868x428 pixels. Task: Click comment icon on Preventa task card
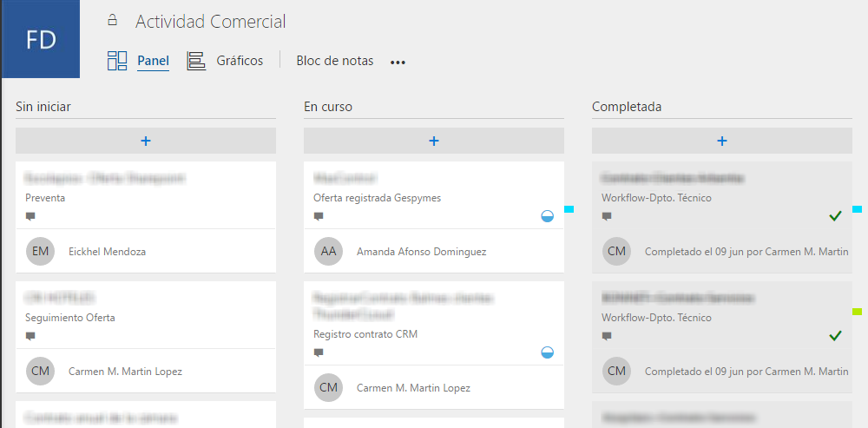pyautogui.click(x=30, y=216)
